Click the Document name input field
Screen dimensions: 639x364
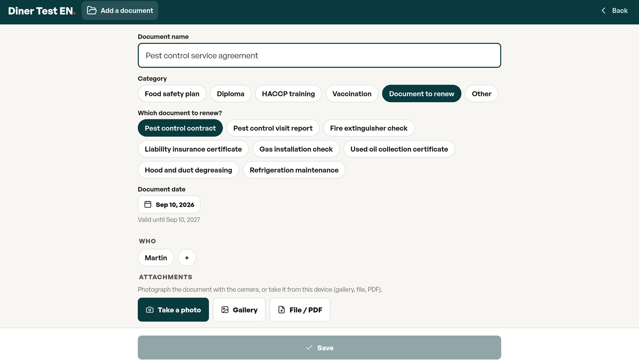pyautogui.click(x=319, y=55)
